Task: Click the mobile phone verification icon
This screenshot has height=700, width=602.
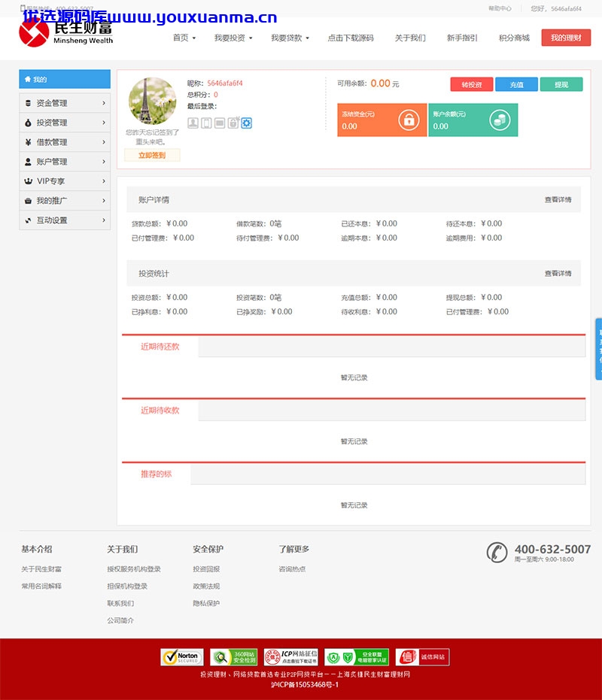Action: (206, 123)
